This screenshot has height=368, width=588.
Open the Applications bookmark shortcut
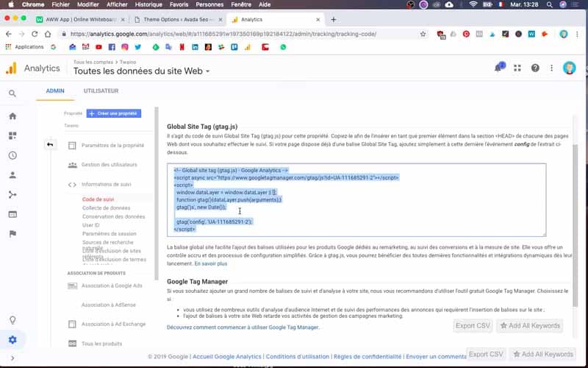click(25, 47)
